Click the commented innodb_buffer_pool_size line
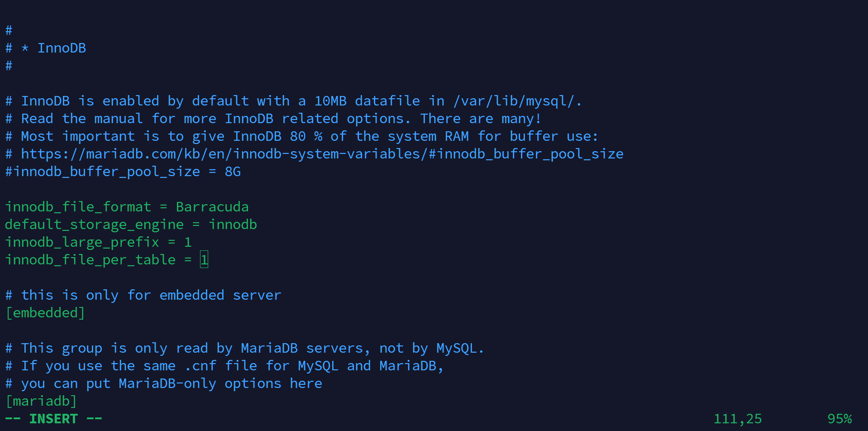Image resolution: width=868 pixels, height=431 pixels. pyautogui.click(x=123, y=172)
